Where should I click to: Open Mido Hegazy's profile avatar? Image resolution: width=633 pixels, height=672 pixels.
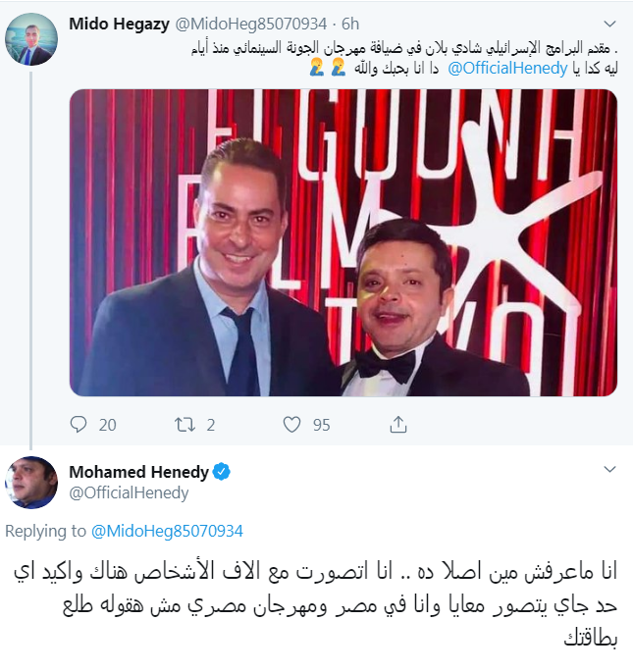[x=30, y=40]
